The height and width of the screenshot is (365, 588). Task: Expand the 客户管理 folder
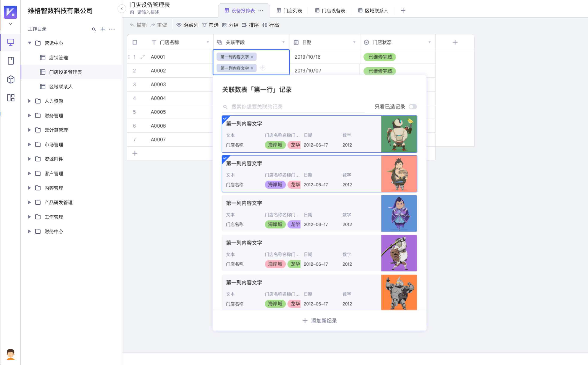29,173
